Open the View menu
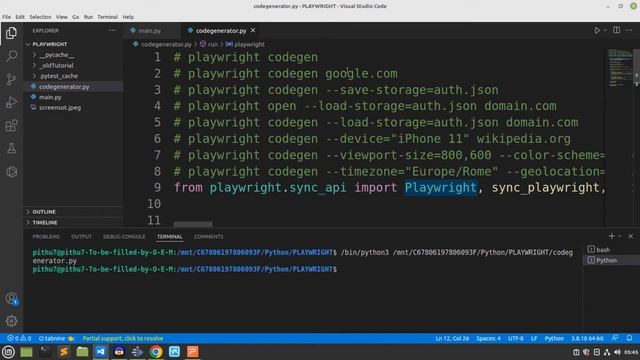The width and height of the screenshot is (640, 360). [x=62, y=17]
